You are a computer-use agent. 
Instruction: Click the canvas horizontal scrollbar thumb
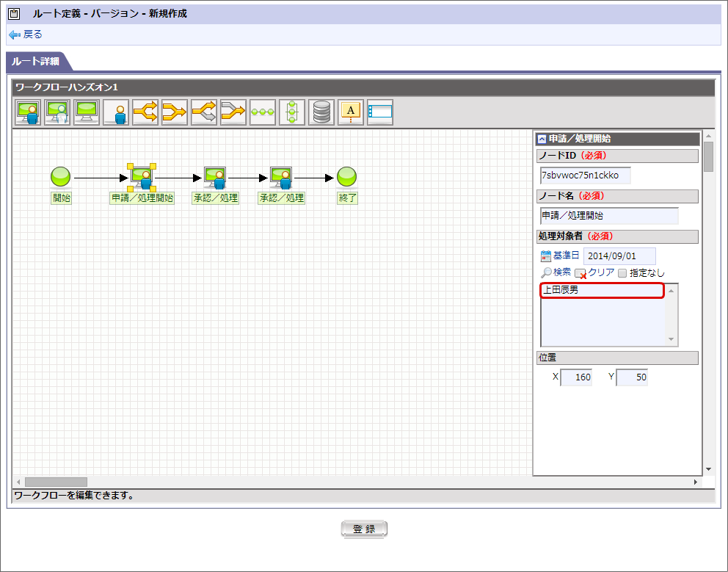(x=56, y=482)
